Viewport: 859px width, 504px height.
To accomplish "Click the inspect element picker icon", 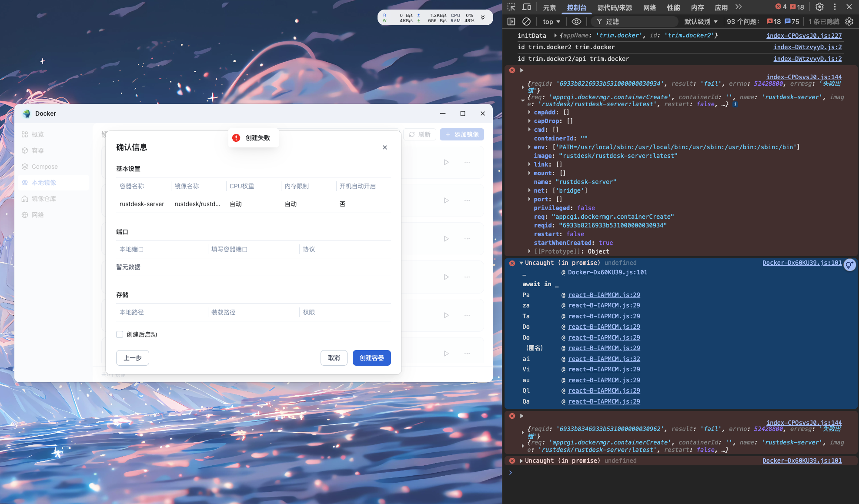I will point(511,7).
